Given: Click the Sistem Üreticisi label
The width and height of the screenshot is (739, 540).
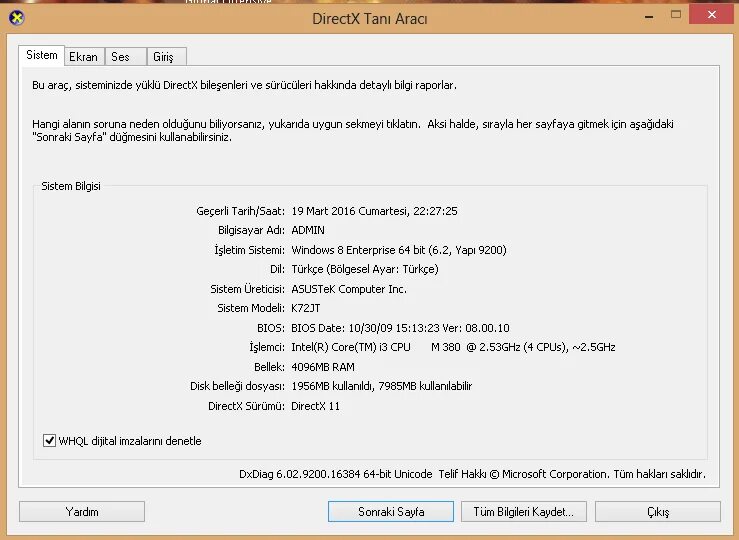Looking at the screenshot, I should (247, 289).
